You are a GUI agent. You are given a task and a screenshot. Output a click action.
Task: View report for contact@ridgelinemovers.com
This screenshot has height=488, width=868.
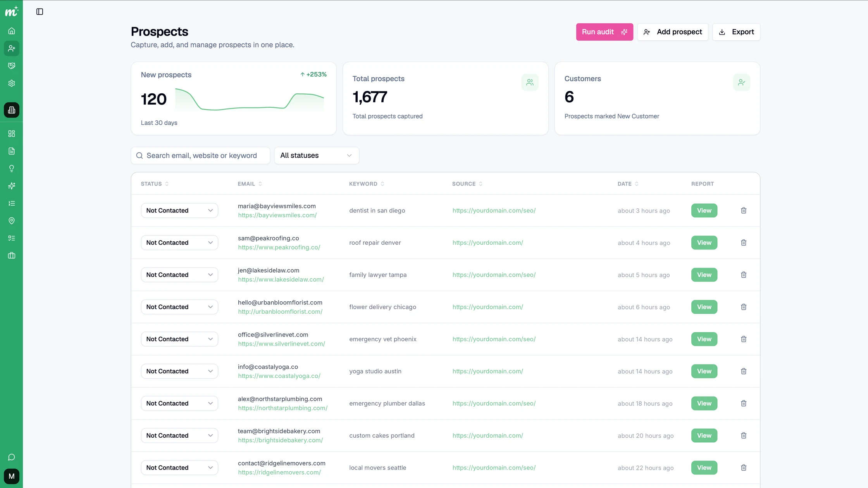[704, 468]
